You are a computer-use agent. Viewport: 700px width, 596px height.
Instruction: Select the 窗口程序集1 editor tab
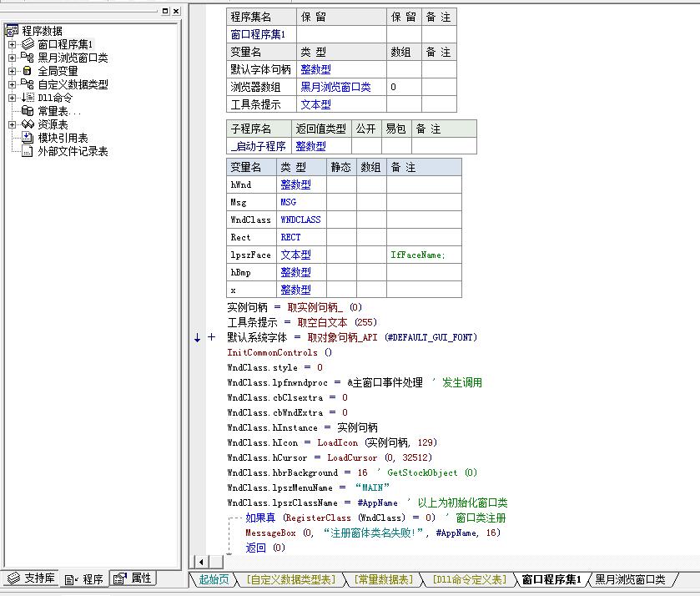pos(551,579)
